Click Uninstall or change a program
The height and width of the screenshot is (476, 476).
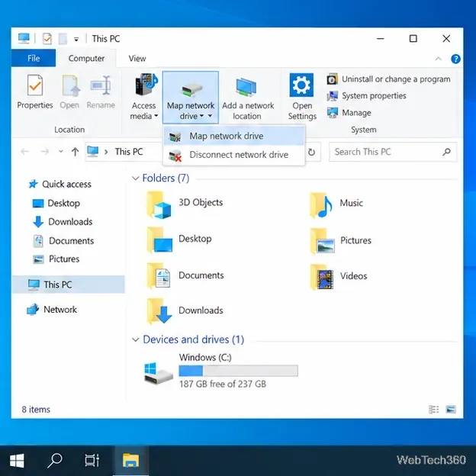pyautogui.click(x=388, y=79)
